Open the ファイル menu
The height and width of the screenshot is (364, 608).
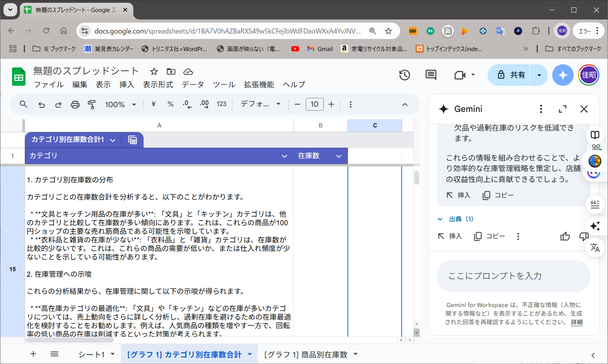click(x=49, y=85)
